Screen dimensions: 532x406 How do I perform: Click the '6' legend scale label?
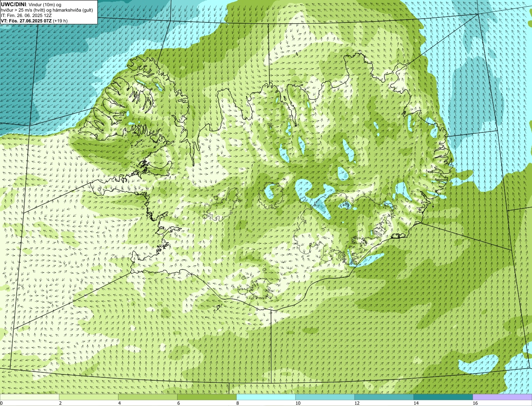point(178,403)
